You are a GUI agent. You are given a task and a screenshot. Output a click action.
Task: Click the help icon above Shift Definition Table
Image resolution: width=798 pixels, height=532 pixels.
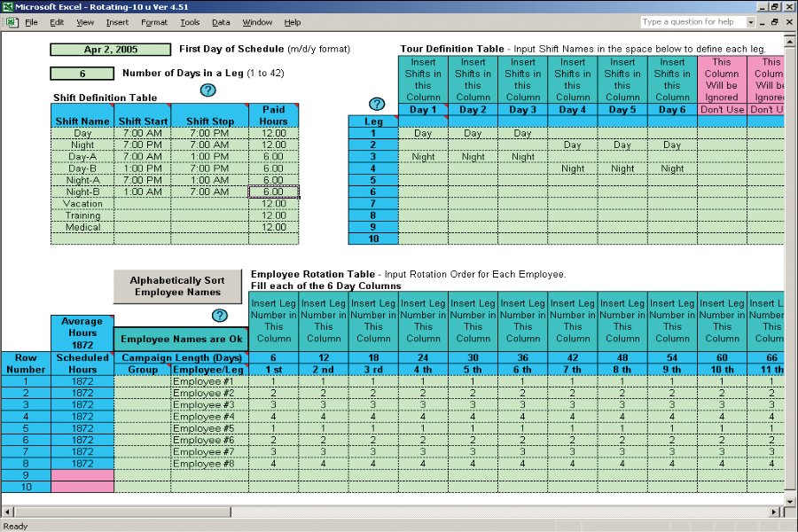(x=207, y=90)
